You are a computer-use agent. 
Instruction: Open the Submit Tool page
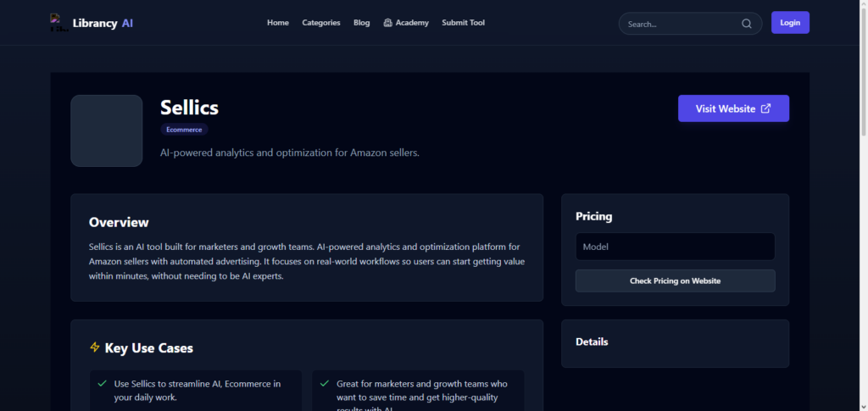[x=464, y=23]
